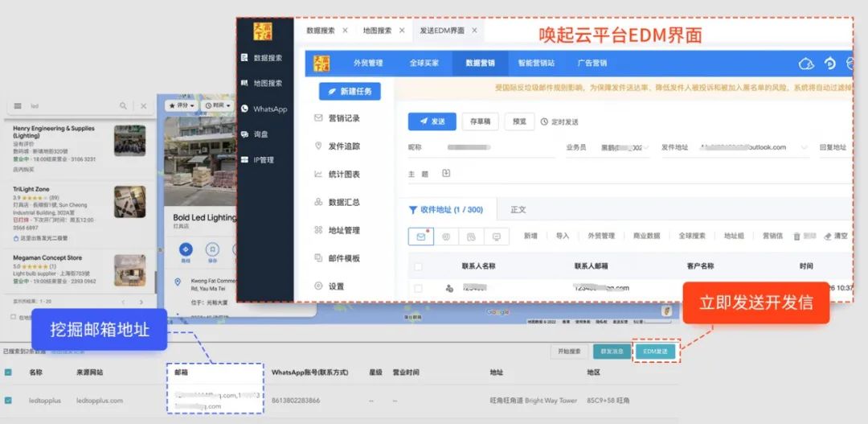Toggle the select-all checkbox beside 名称

8,373
